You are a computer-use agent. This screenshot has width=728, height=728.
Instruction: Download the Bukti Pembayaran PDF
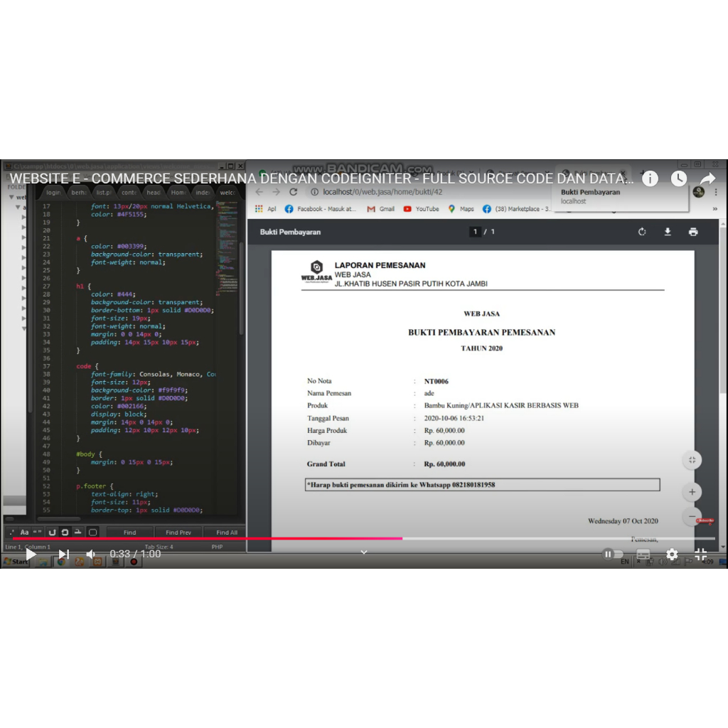point(668,232)
